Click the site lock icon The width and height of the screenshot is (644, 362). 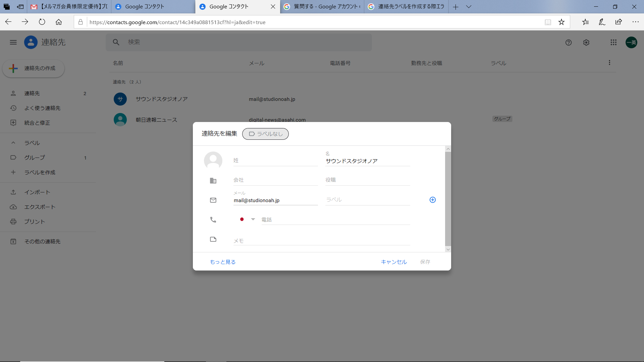80,22
